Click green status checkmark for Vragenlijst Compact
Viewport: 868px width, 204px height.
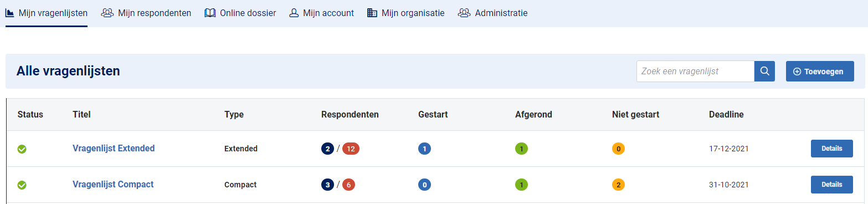(x=22, y=185)
